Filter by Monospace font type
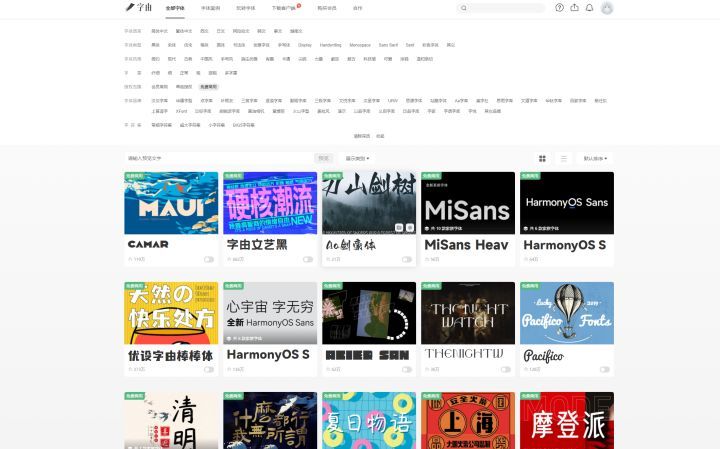The width and height of the screenshot is (720, 449). [x=360, y=45]
